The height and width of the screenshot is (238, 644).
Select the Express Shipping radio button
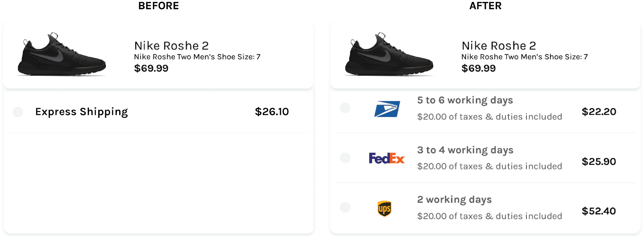(18, 112)
